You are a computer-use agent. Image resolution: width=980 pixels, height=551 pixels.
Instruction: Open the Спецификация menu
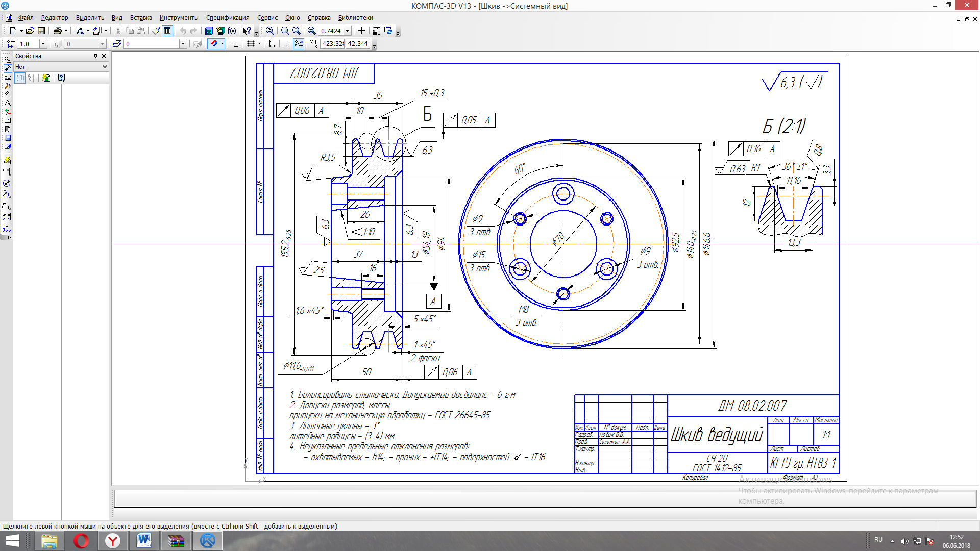[228, 18]
